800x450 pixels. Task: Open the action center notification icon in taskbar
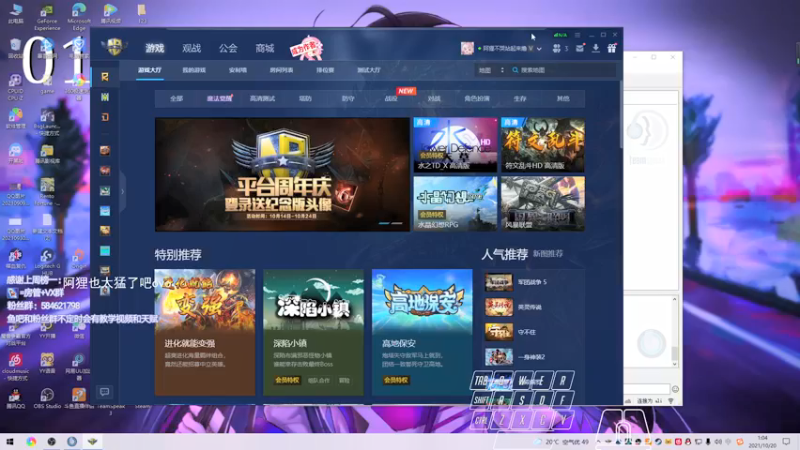pyautogui.click(x=786, y=441)
